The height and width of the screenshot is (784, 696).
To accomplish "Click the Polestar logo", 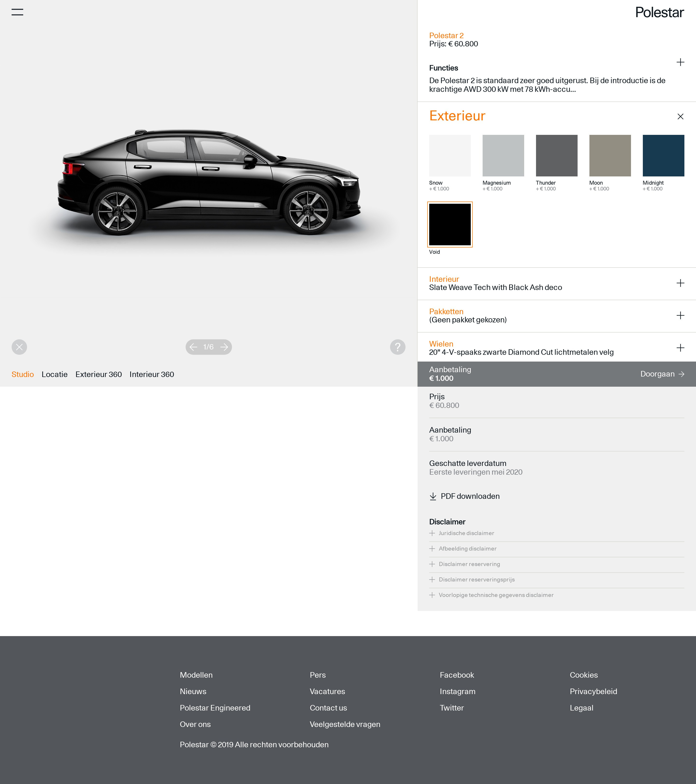I will [x=659, y=12].
